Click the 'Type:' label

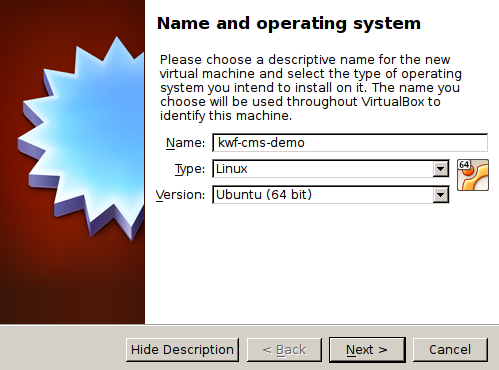pyautogui.click(x=190, y=169)
